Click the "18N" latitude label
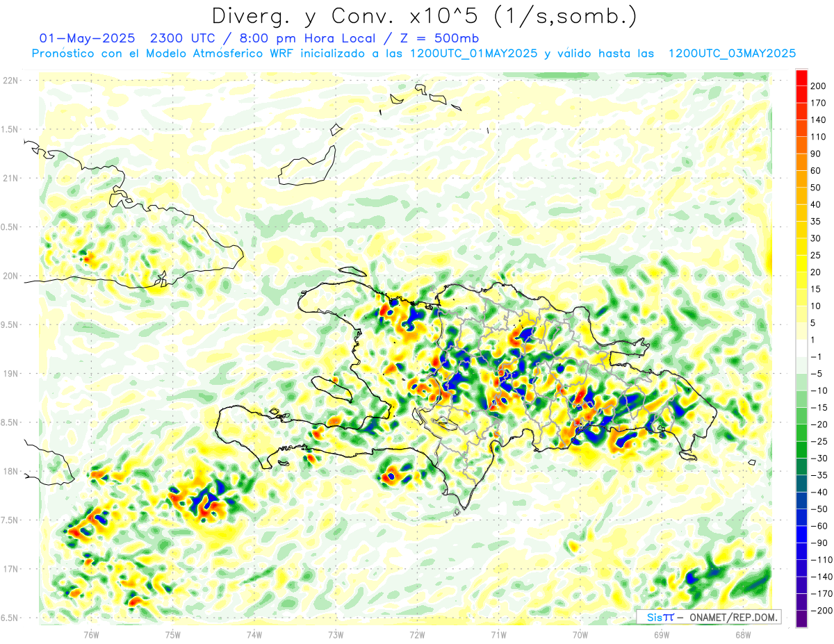The width and height of the screenshot is (834, 644). pos(10,471)
